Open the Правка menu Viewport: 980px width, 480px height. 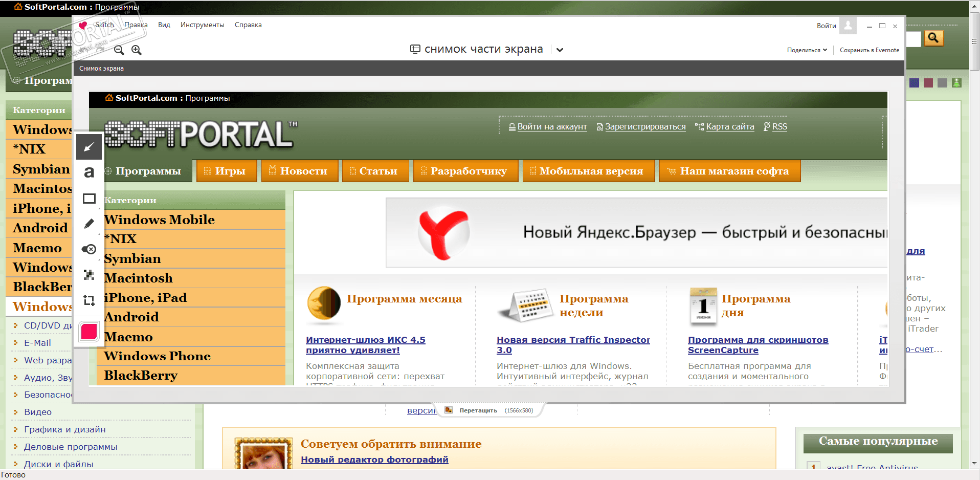tap(136, 25)
